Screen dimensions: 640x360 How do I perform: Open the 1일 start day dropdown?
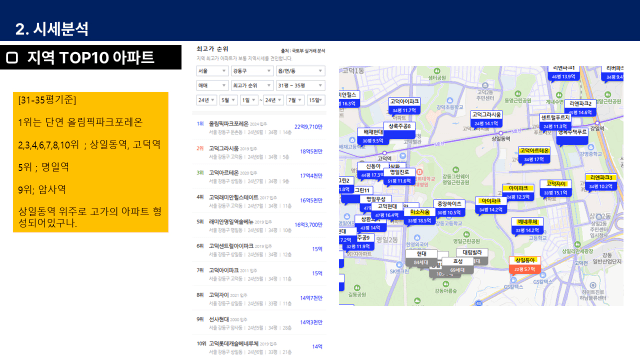pos(248,100)
